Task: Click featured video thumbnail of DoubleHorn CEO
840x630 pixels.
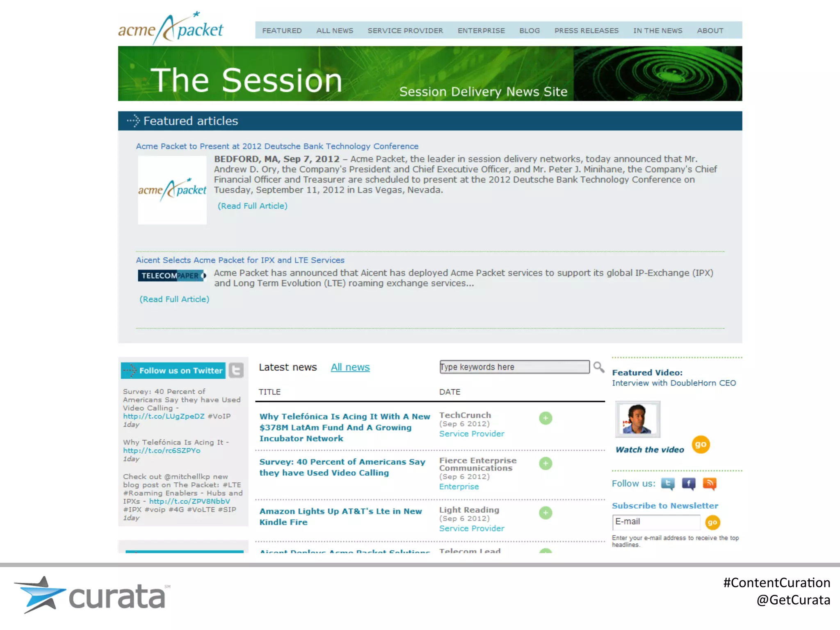Action: 638,419
